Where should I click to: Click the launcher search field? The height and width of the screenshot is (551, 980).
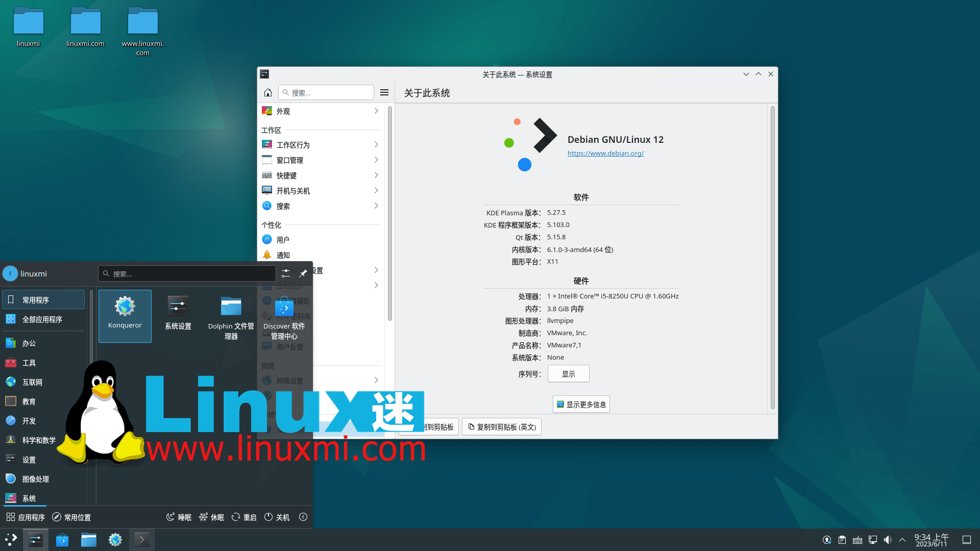(x=187, y=273)
